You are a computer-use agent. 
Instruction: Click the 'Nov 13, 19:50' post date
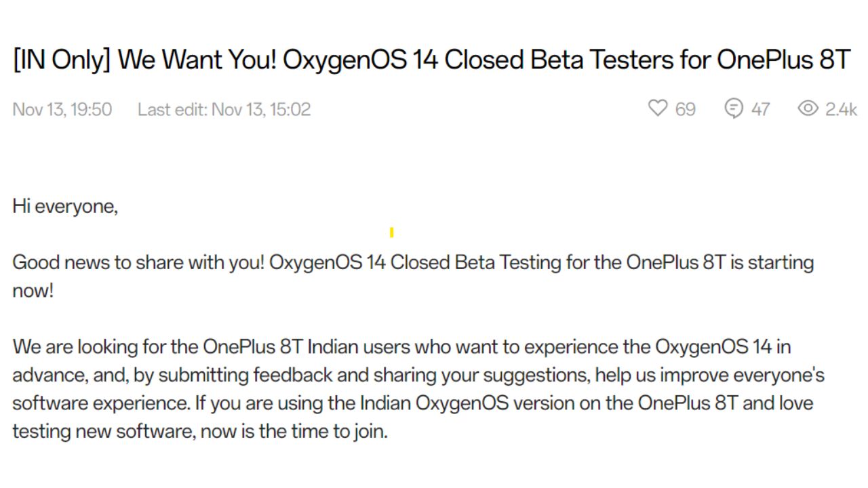(x=62, y=109)
